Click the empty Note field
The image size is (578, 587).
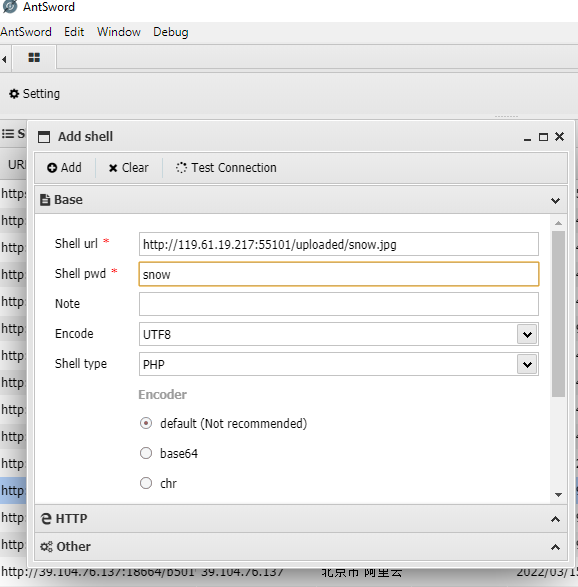(x=339, y=304)
